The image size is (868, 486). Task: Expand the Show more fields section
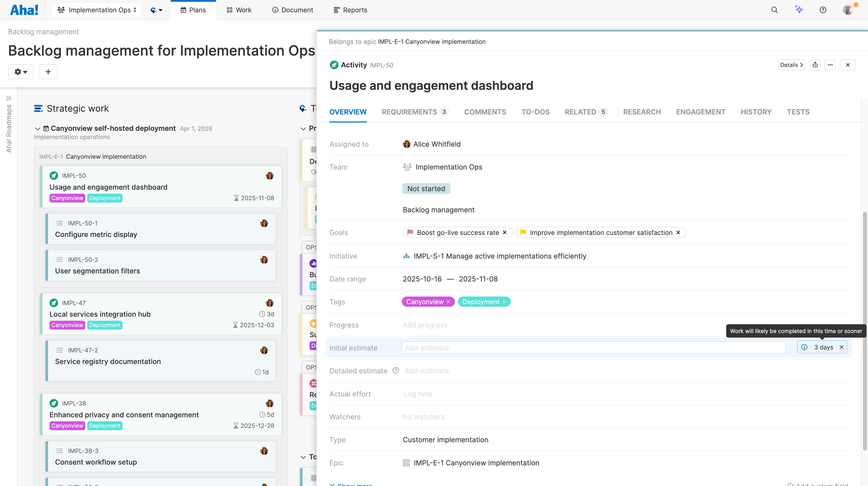[352, 484]
